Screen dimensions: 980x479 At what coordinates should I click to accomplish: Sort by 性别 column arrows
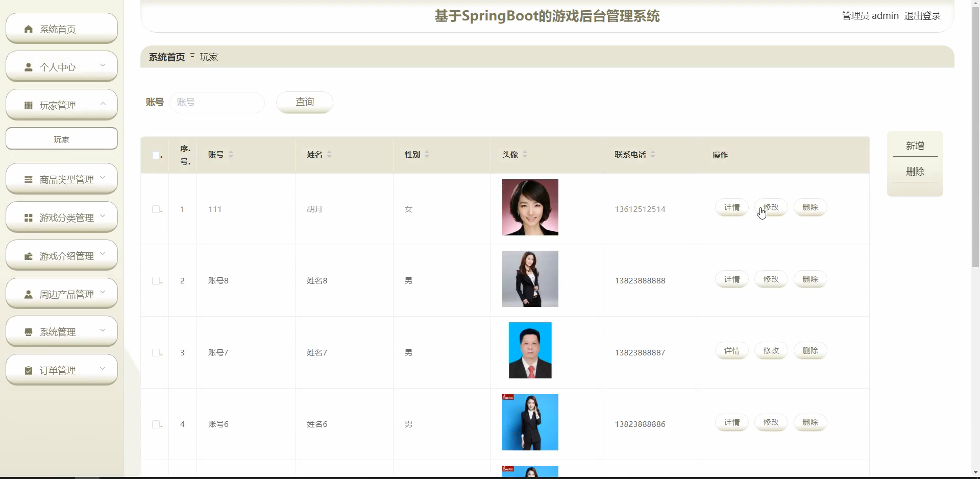point(427,154)
